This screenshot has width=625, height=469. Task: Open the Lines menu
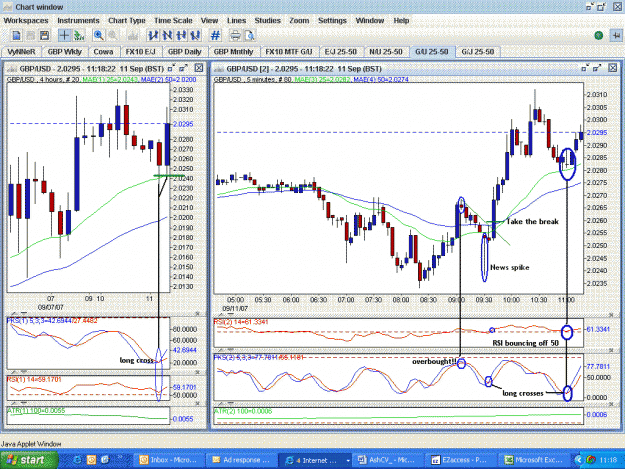point(236,20)
